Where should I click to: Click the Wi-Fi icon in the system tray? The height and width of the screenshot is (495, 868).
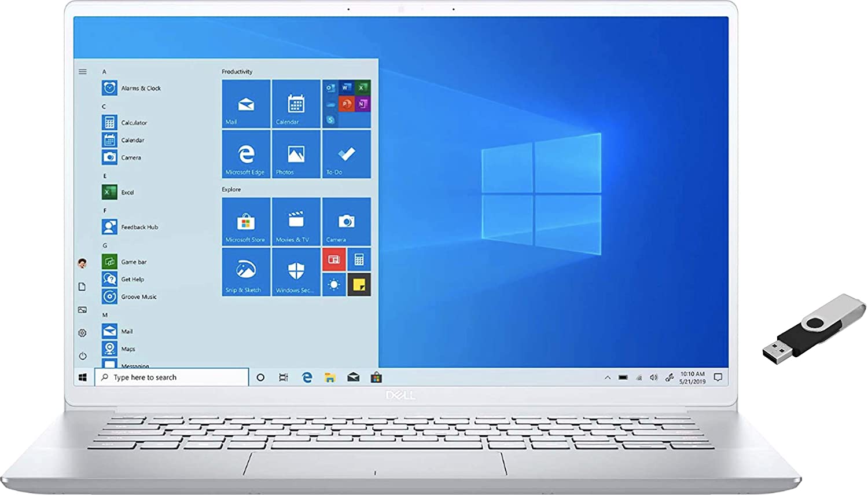638,377
